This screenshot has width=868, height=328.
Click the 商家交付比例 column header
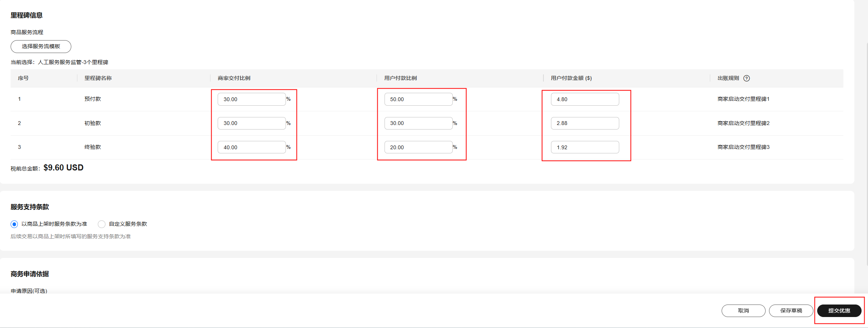pyautogui.click(x=234, y=78)
